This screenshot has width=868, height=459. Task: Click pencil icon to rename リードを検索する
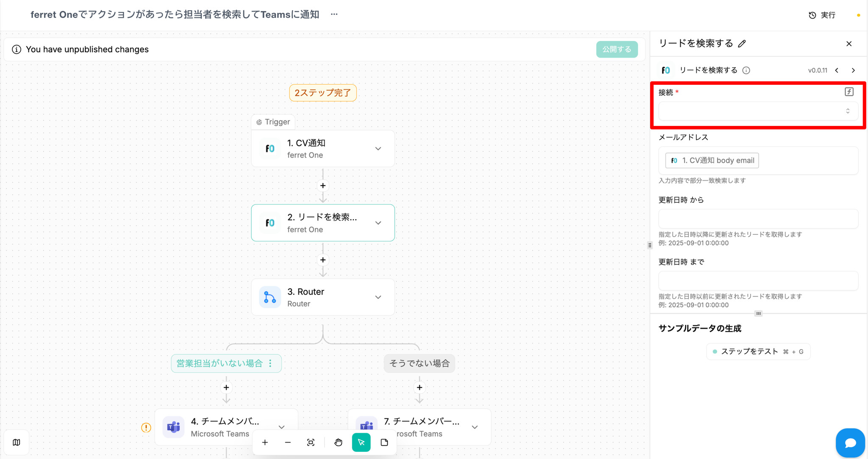[x=742, y=44]
